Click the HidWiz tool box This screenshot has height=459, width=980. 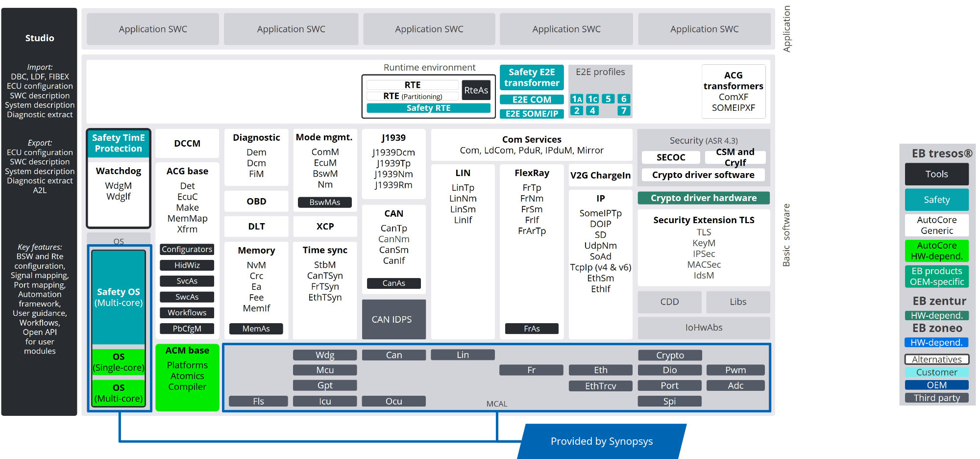tap(187, 265)
